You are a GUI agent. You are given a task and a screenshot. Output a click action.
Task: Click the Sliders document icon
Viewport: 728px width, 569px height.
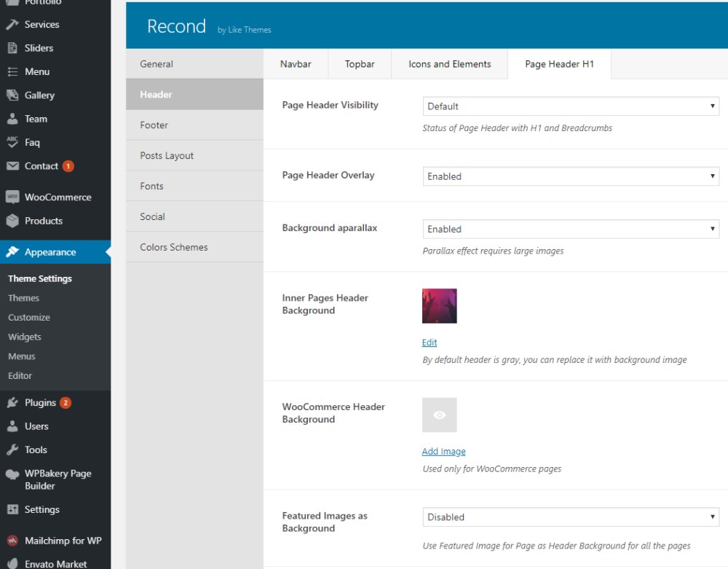pyautogui.click(x=12, y=48)
